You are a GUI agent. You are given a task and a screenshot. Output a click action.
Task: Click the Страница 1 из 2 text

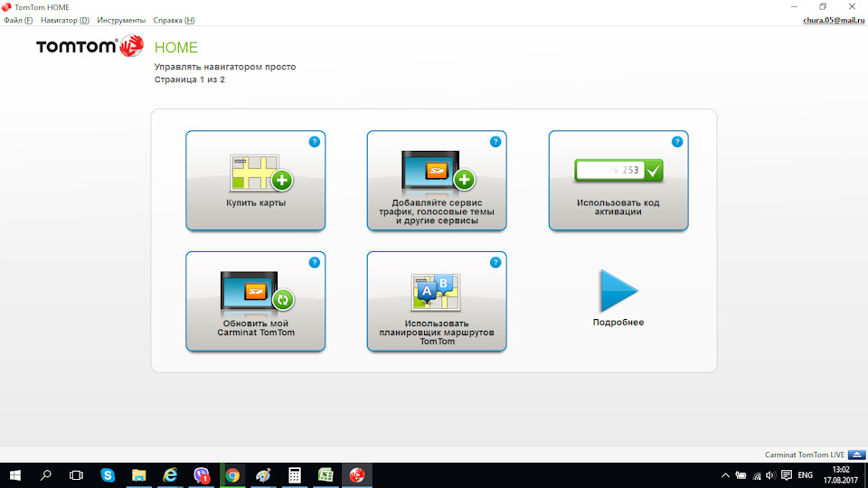tap(189, 80)
